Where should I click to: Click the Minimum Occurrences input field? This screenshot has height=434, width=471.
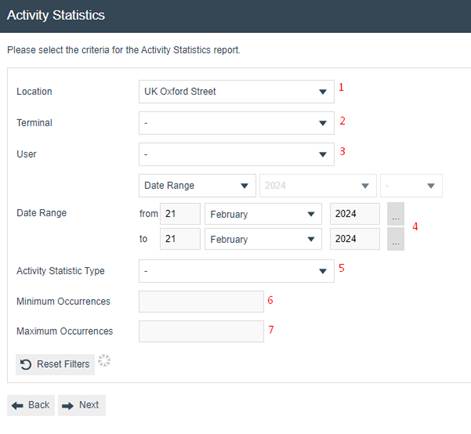click(201, 302)
